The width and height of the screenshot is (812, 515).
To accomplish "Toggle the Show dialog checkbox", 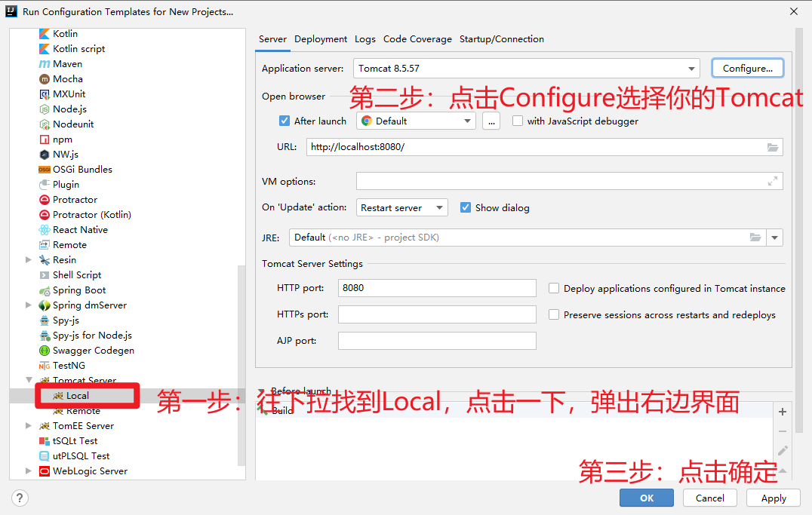I will [x=466, y=207].
